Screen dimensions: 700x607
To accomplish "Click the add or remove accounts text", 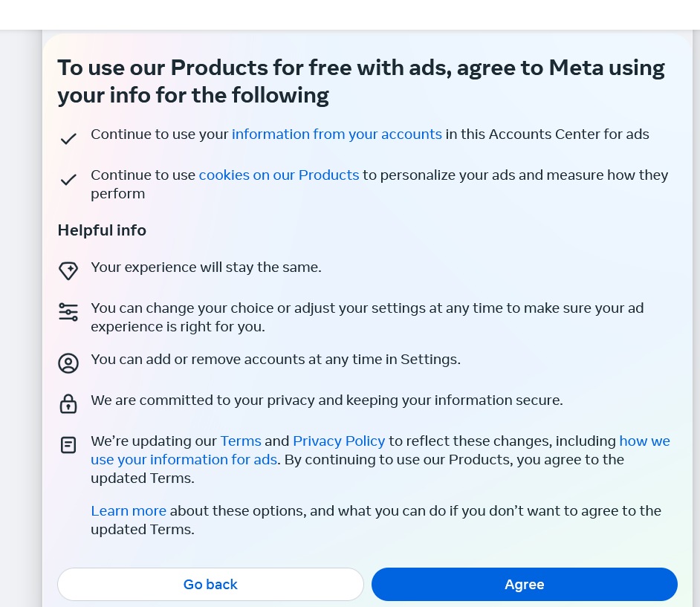I will pyautogui.click(x=275, y=360).
